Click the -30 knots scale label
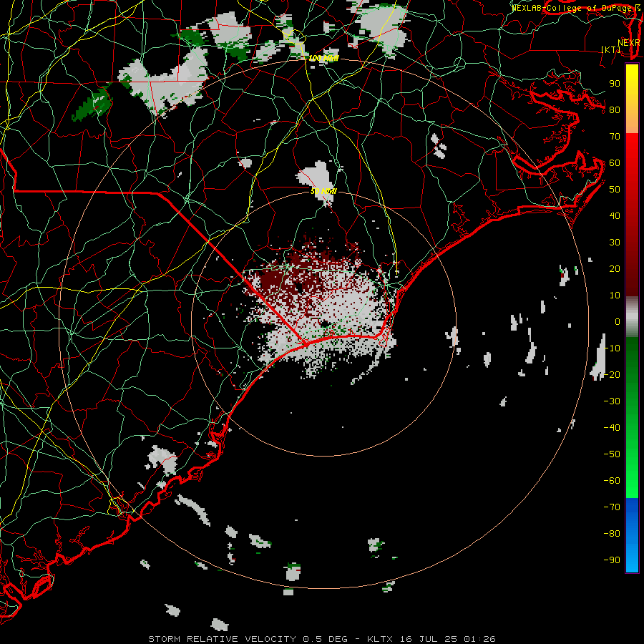The image size is (644, 644). pyautogui.click(x=612, y=401)
